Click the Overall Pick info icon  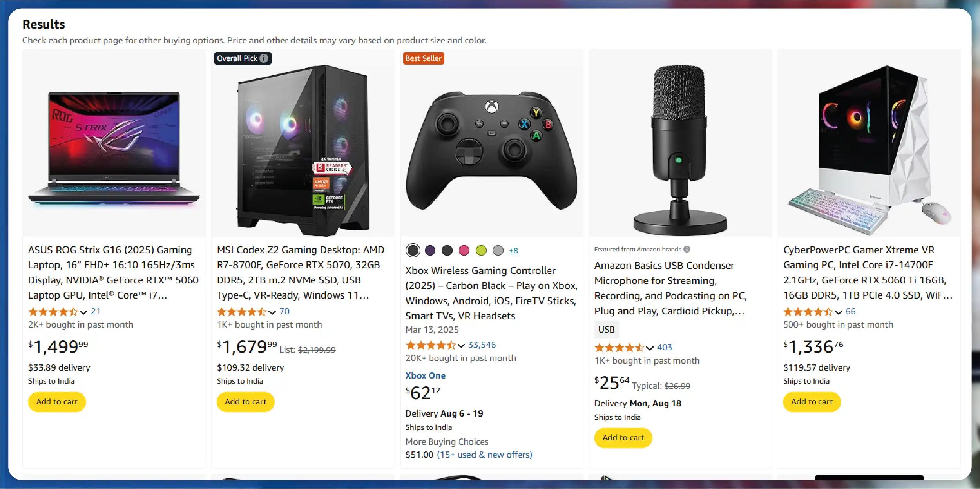264,58
